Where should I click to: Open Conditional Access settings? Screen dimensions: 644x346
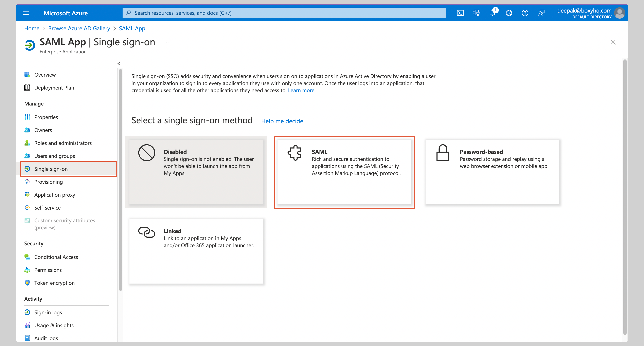56,257
